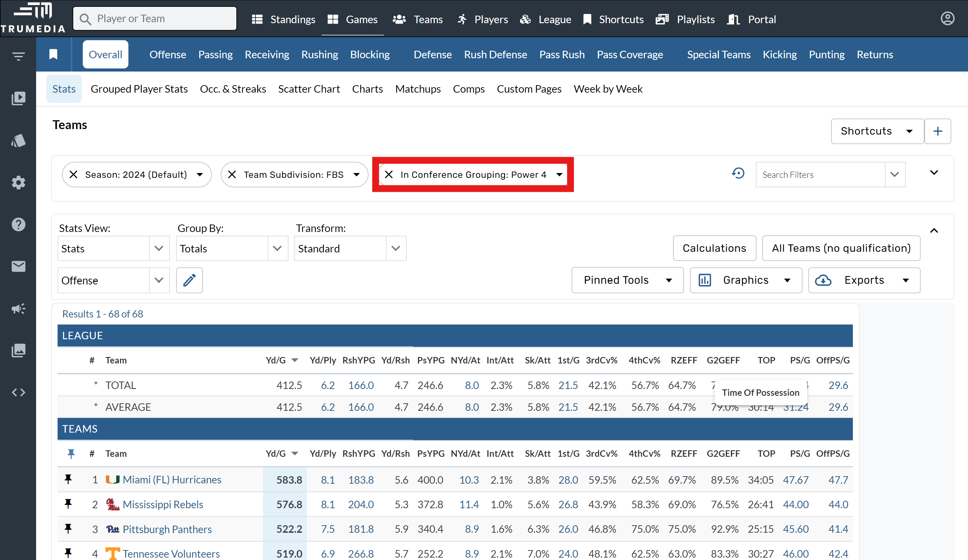The width and height of the screenshot is (968, 560).
Task: Toggle the pin for Miami (FL) Hurricanes
Action: pyautogui.click(x=68, y=479)
